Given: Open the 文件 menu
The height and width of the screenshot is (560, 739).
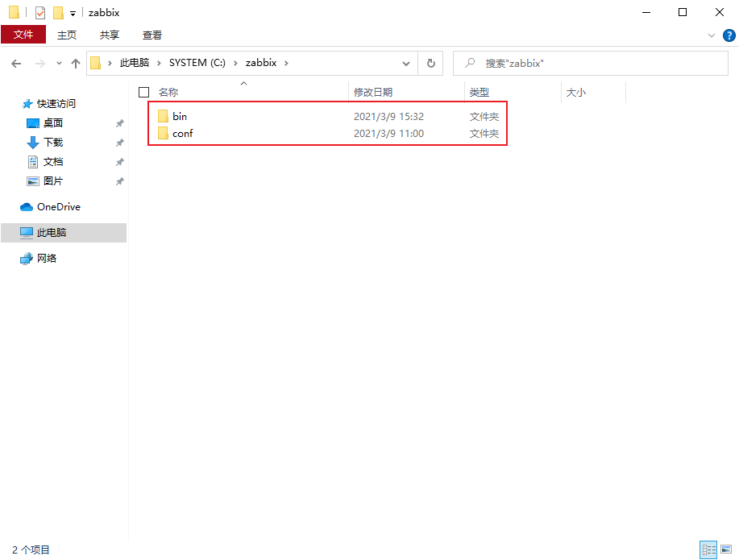Looking at the screenshot, I should point(24,35).
